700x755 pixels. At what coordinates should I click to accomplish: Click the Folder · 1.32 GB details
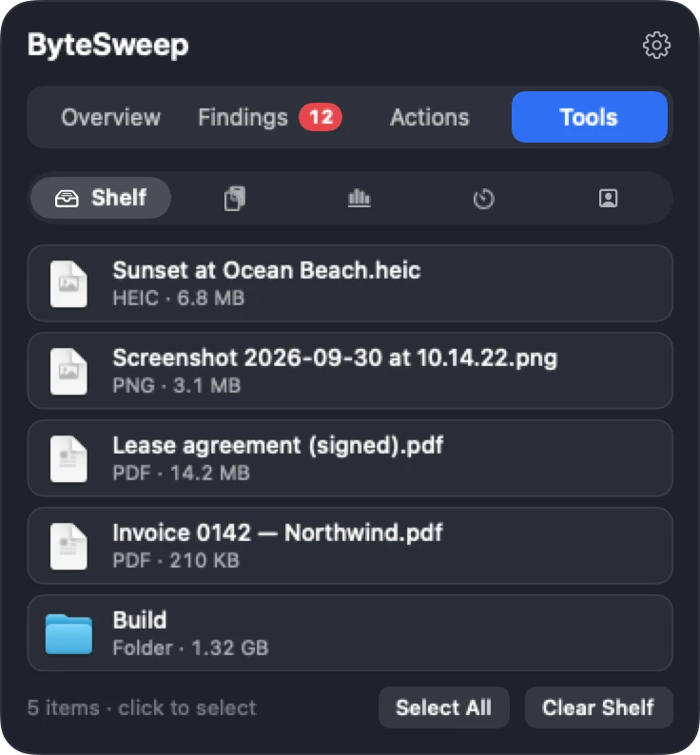coord(190,649)
